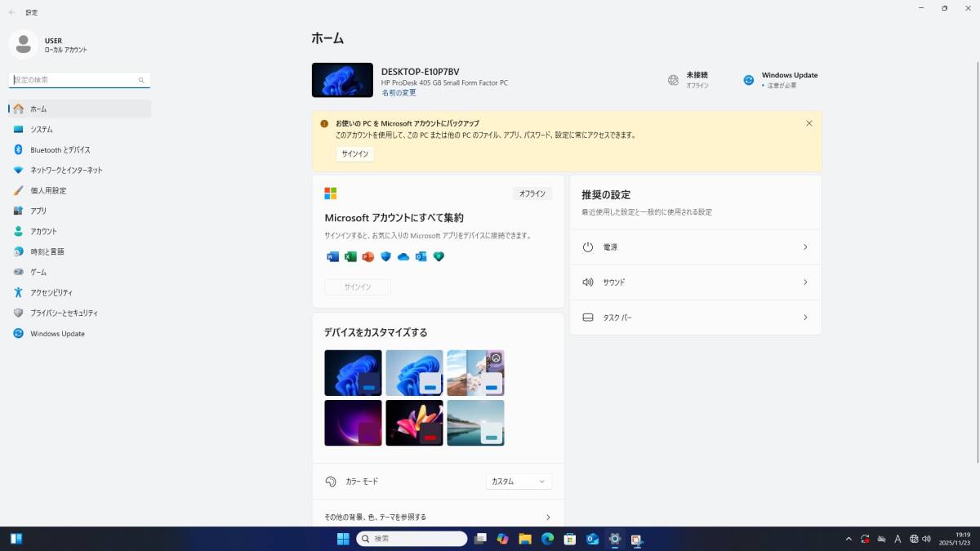Click the Outlook icon in taskbar
980x551 pixels.
(592, 539)
